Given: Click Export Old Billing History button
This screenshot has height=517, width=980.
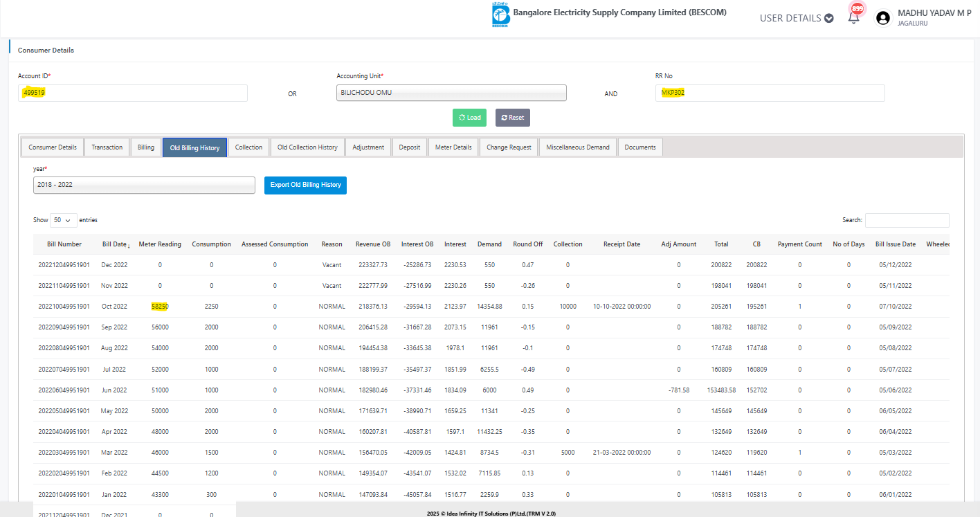Looking at the screenshot, I should tap(305, 185).
